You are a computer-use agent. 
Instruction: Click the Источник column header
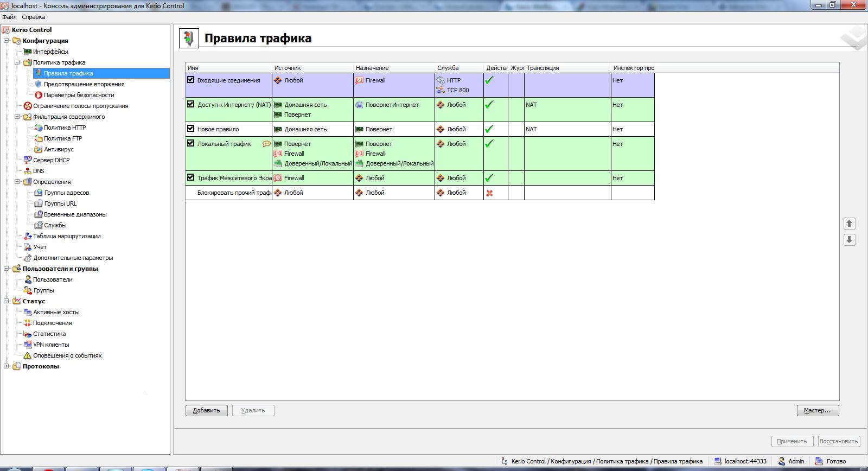[x=312, y=68]
